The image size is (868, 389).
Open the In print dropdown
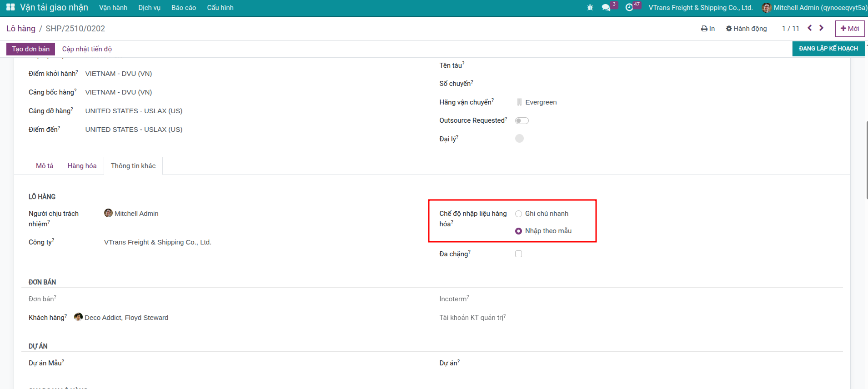[708, 29]
